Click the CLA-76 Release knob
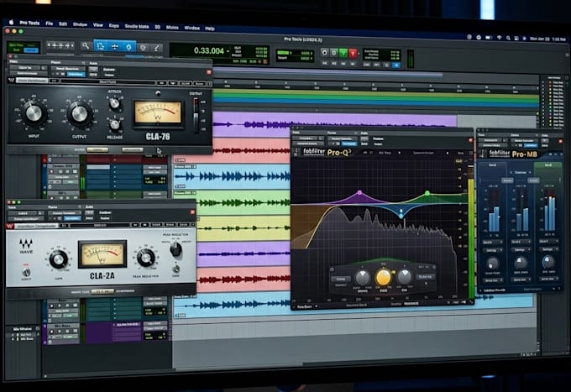The image size is (571, 392). [115, 125]
